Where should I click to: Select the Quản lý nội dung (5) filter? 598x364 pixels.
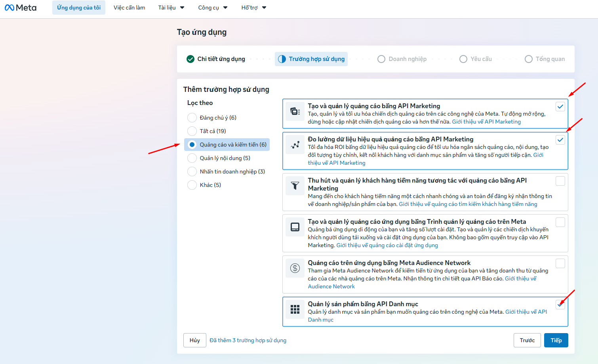(x=192, y=158)
